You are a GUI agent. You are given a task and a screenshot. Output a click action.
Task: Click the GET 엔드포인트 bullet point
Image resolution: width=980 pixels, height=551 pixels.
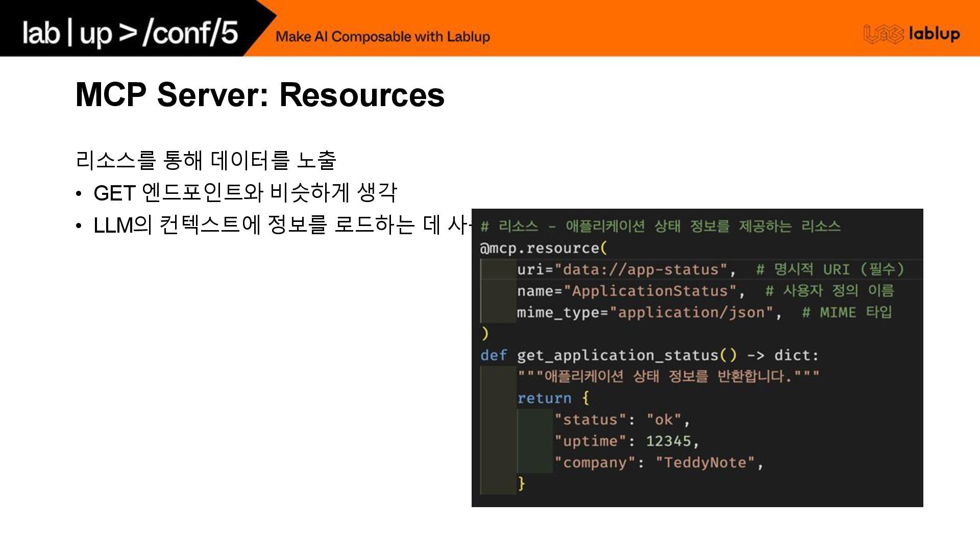tap(245, 193)
